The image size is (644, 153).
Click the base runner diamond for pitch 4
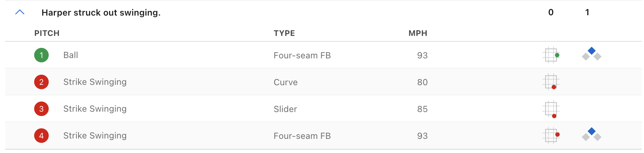tap(592, 135)
